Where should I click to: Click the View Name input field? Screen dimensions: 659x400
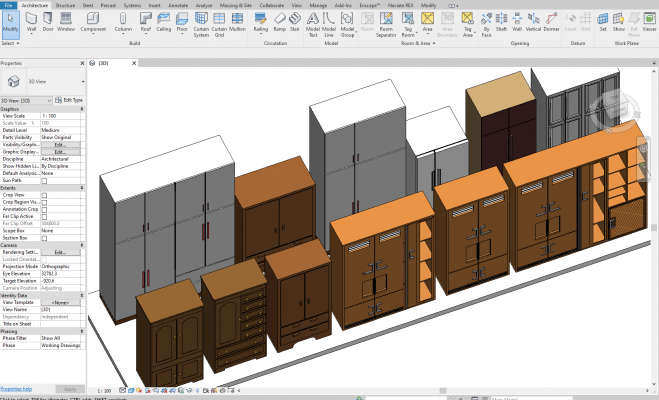point(59,310)
